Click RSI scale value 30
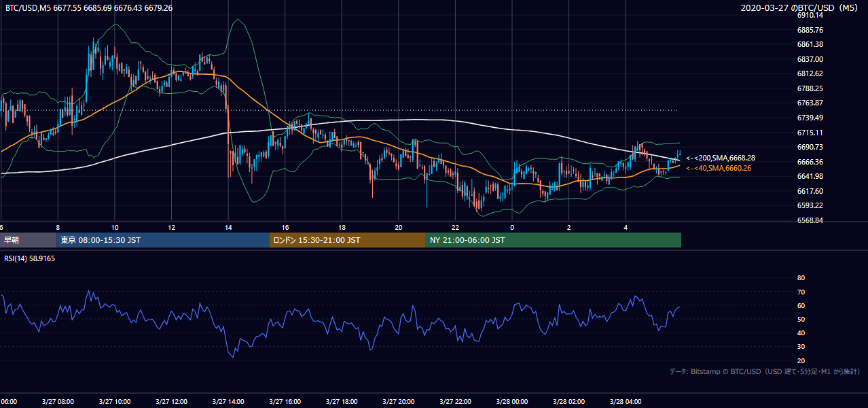 pyautogui.click(x=801, y=346)
